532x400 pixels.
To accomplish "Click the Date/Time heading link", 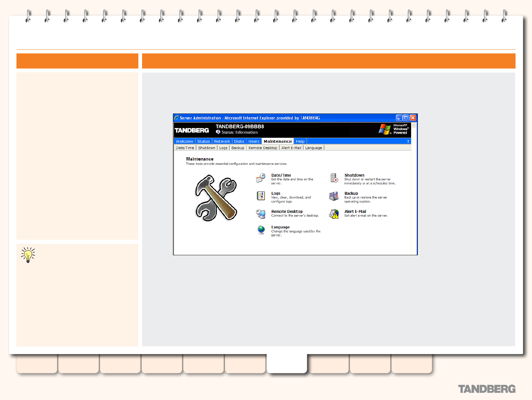I will click(281, 175).
